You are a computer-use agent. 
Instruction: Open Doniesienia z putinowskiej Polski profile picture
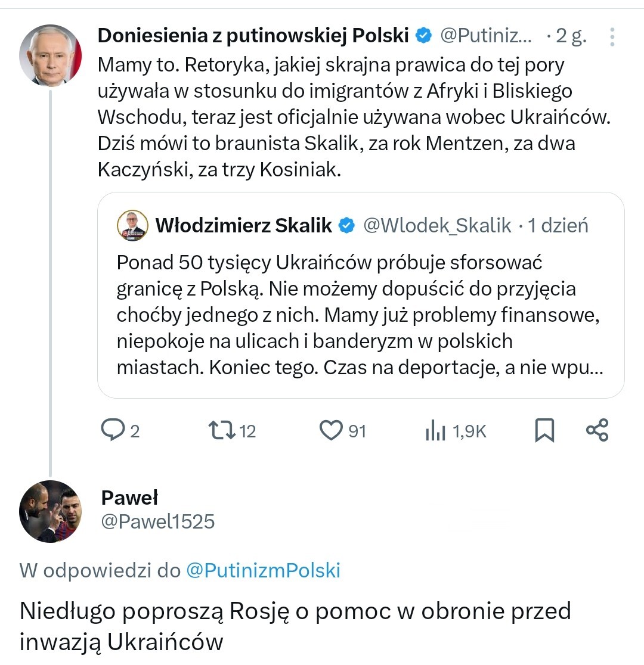coord(50,55)
